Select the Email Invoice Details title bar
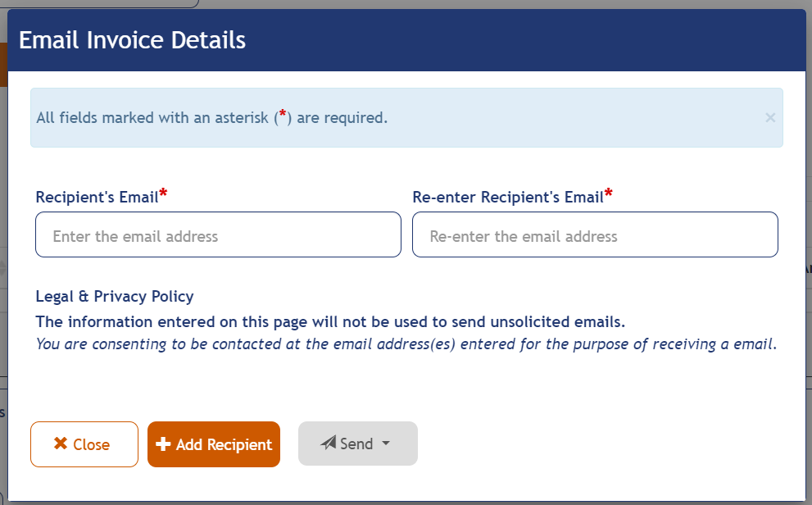Screen dimensions: 812x505 click(132, 39)
